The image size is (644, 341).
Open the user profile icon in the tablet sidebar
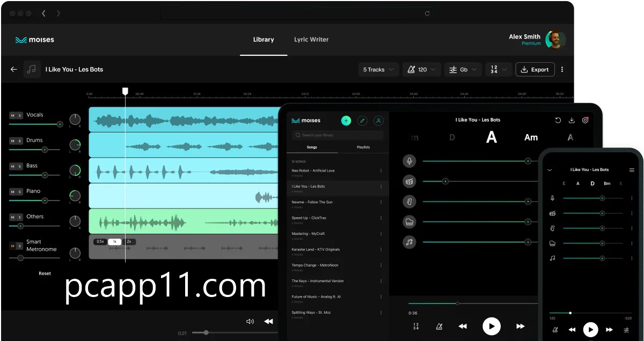[378, 121]
